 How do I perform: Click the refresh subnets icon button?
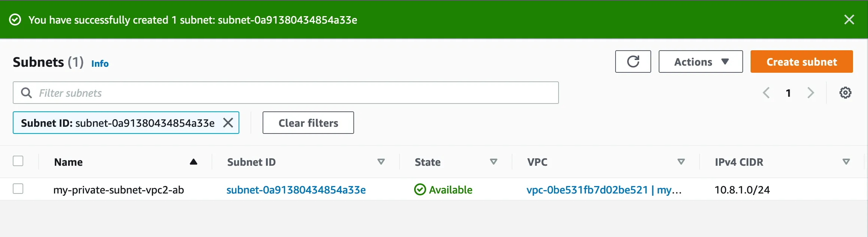pyautogui.click(x=633, y=61)
